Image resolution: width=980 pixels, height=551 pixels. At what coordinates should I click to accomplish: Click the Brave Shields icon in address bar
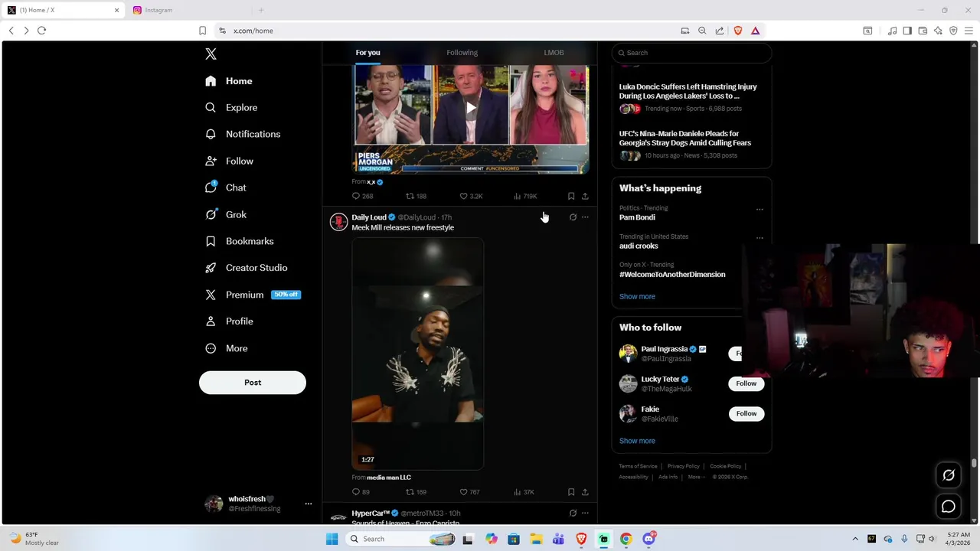738,31
